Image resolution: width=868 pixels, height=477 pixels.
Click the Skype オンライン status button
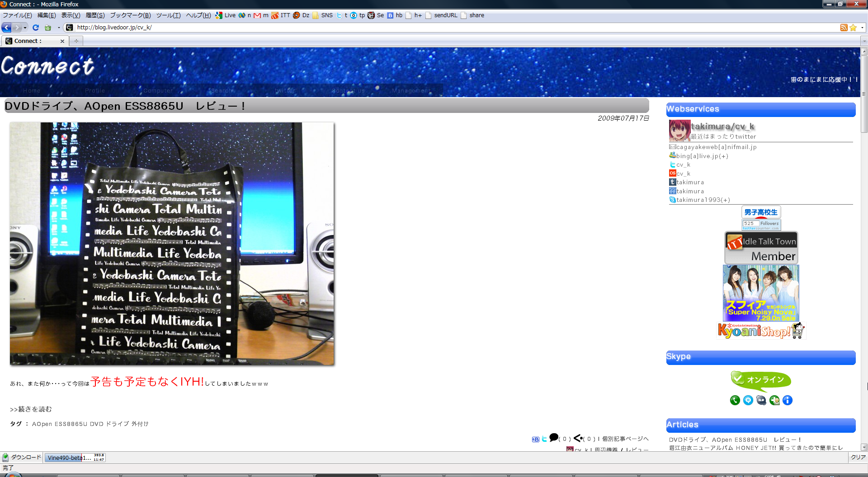[x=761, y=380]
